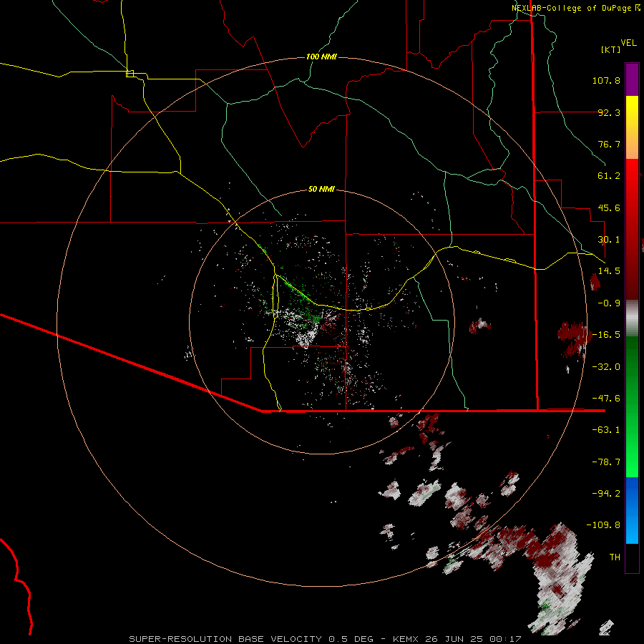Click the TH legend label
This screenshot has width=644, height=644.
click(615, 557)
